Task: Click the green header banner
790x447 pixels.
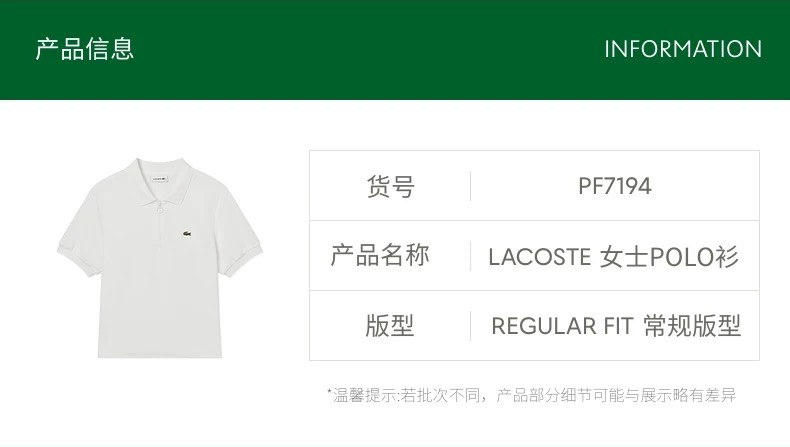Action: coord(395,50)
